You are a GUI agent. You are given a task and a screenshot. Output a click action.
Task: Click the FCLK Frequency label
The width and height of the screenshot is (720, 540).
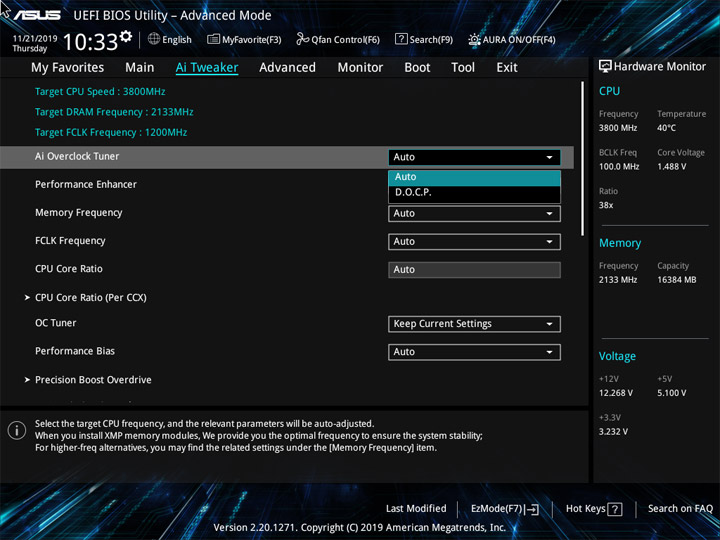[70, 241]
